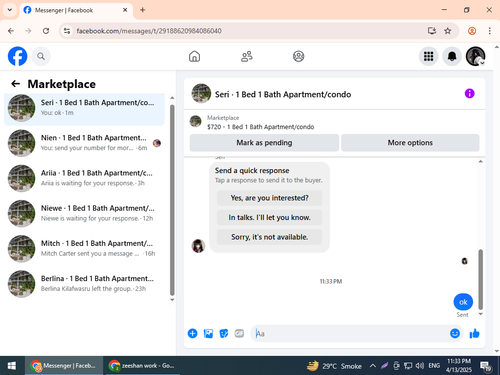Open the Chrome profile icon
This screenshot has width=500, height=375.
point(472,31)
